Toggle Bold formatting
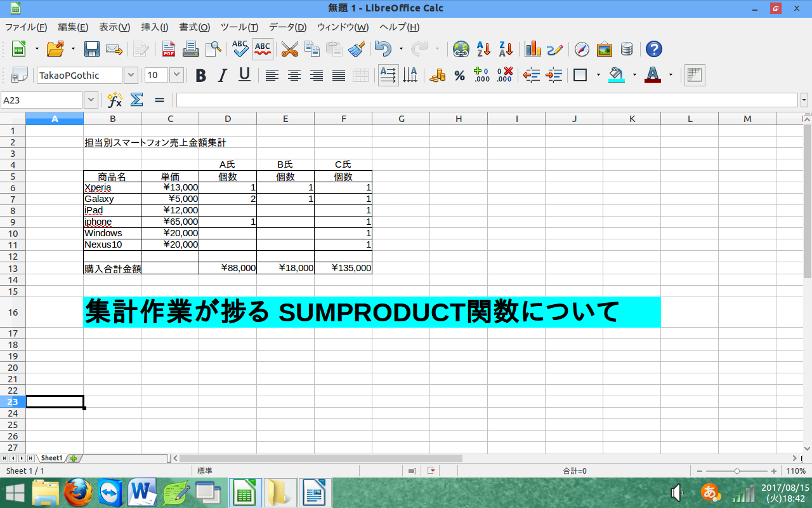This screenshot has width=812, height=508. click(200, 76)
